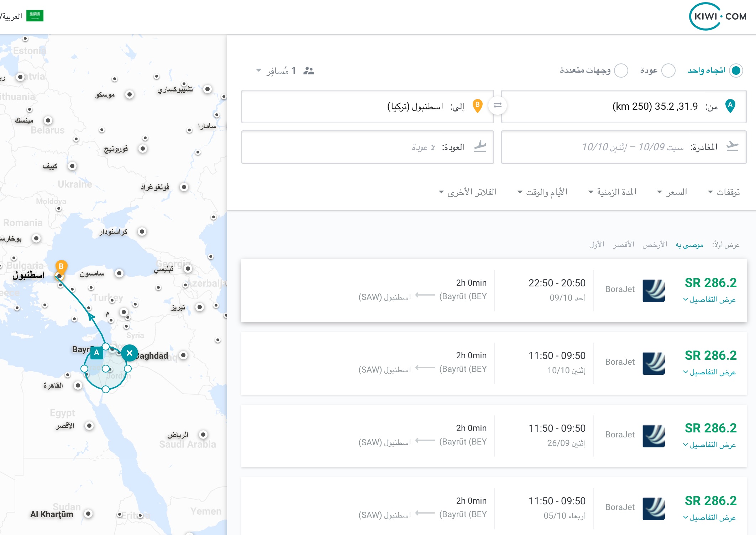
Task: Select the one-way (اتجاه واحد) radio button
Action: click(736, 71)
